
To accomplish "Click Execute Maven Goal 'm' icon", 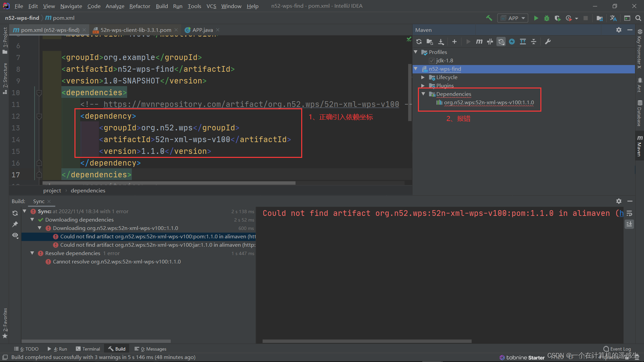I will tap(479, 42).
